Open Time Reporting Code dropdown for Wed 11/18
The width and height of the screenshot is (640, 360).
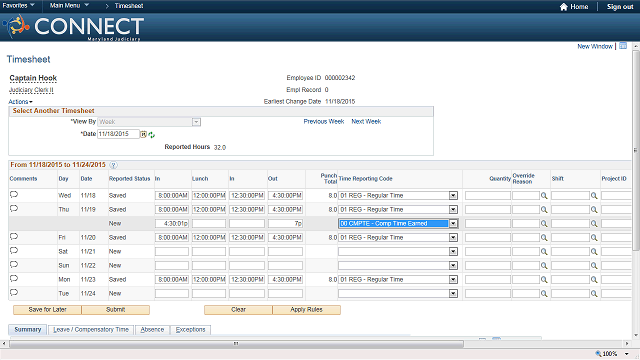pyautogui.click(x=453, y=196)
